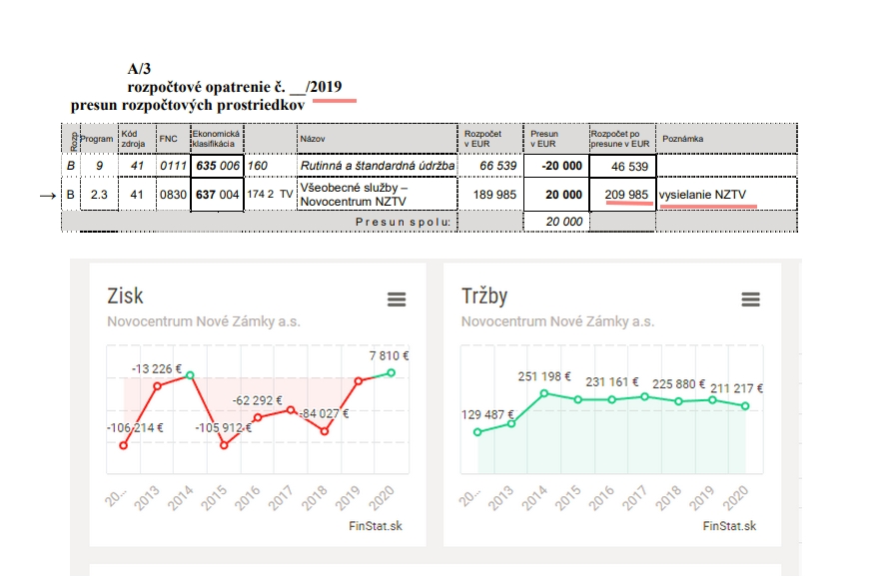Select the 129 487 € point on Tržby chart
The width and height of the screenshot is (876, 588).
coord(477,431)
